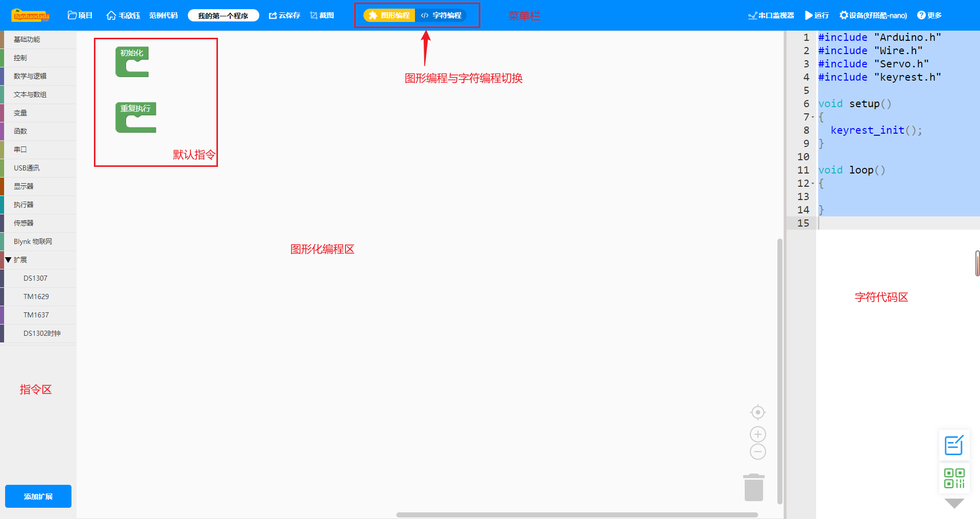980x519 pixels.
Task: Open the 更多 help menu
Action: tap(929, 15)
